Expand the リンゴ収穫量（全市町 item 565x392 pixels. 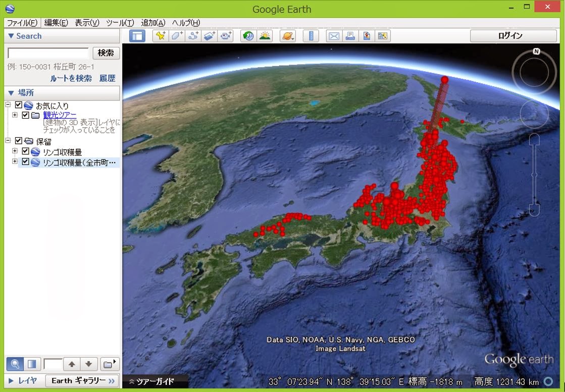click(15, 161)
